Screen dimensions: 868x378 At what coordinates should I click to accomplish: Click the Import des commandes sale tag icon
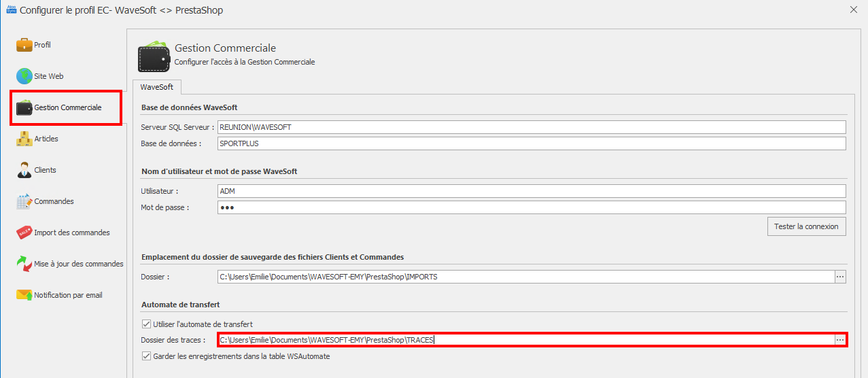tap(24, 233)
